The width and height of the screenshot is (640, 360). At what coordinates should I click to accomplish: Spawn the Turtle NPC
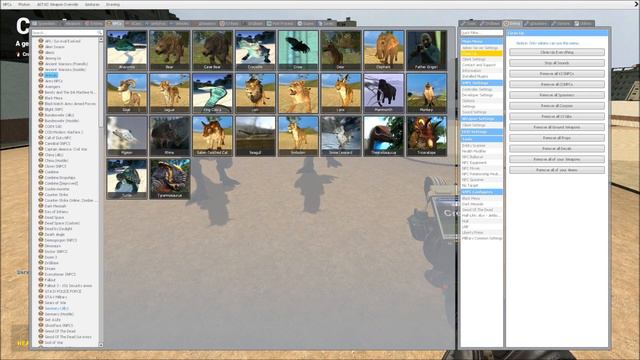pos(127,179)
